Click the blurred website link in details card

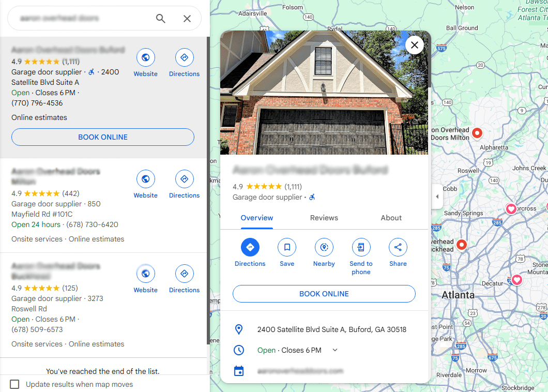click(x=300, y=371)
